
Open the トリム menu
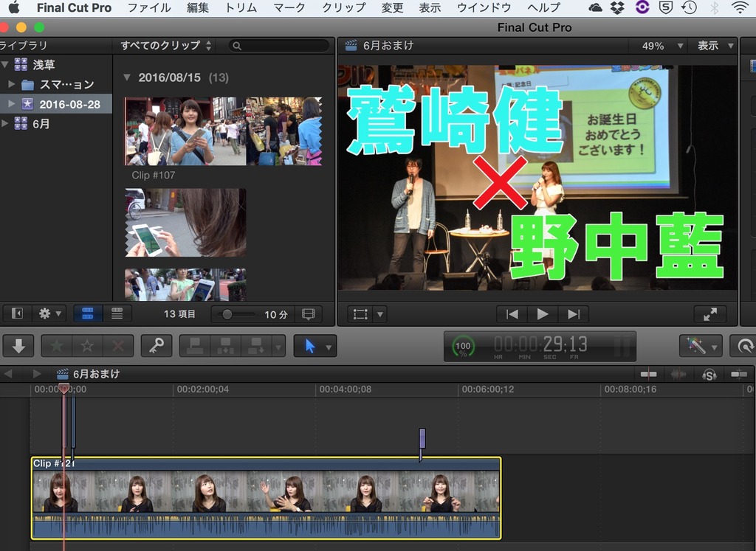point(241,7)
